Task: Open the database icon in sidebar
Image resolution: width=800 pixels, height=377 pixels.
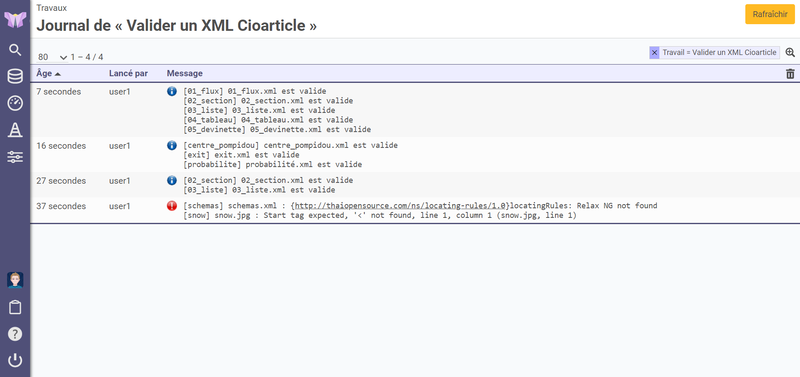Action: [15, 77]
